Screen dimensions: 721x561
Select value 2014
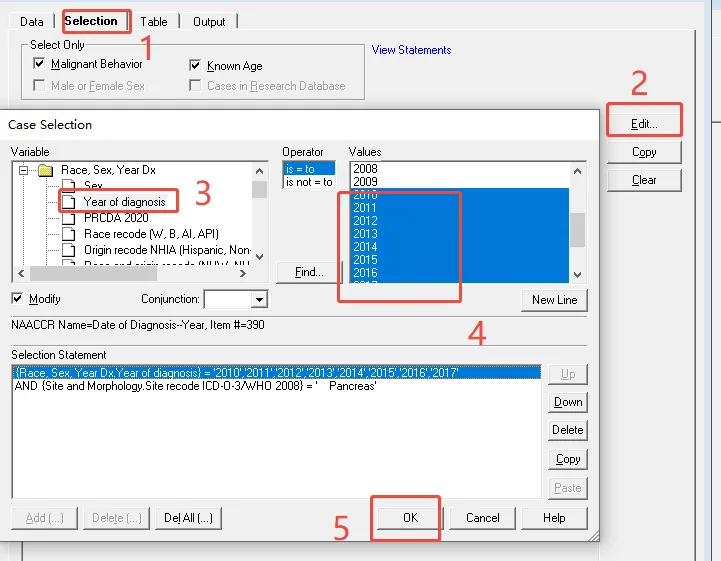459,247
